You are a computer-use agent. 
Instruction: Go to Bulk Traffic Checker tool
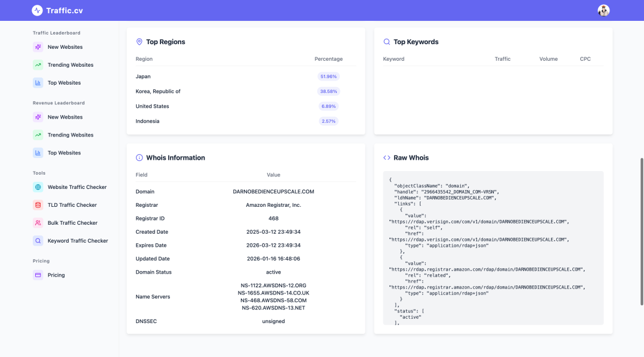(x=72, y=223)
